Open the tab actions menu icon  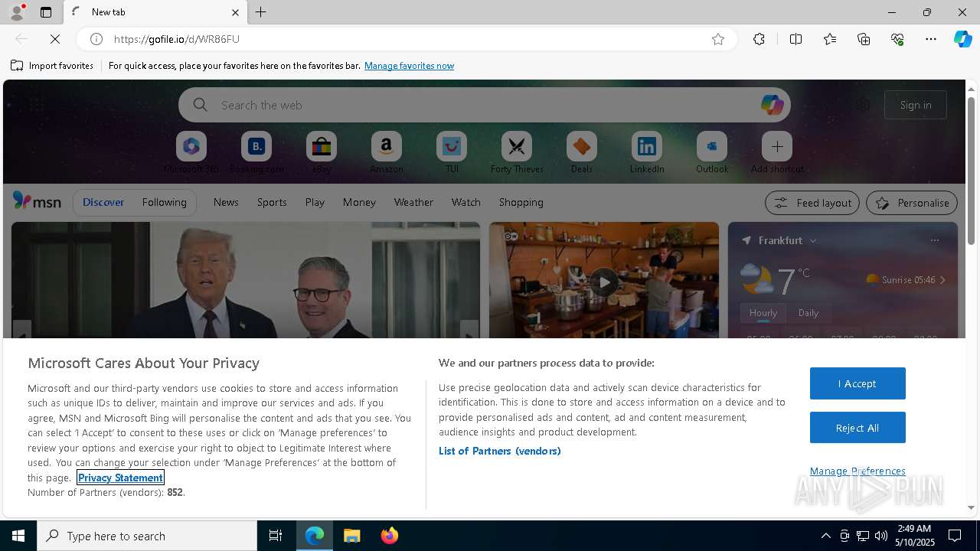46,12
